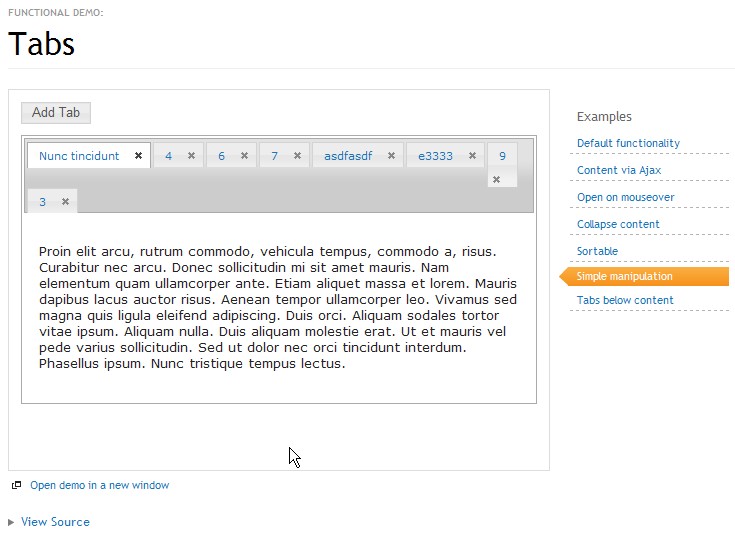The height and width of the screenshot is (533, 735).
Task: Open 'Tabs below content' example
Action: click(625, 300)
